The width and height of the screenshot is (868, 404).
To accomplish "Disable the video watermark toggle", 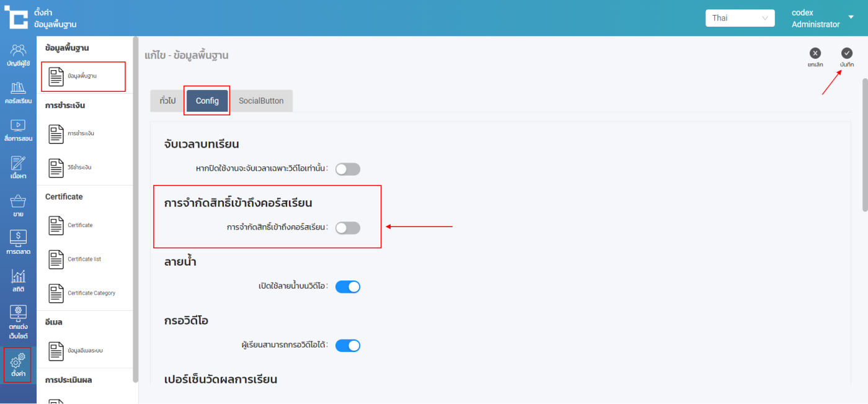I will (347, 287).
